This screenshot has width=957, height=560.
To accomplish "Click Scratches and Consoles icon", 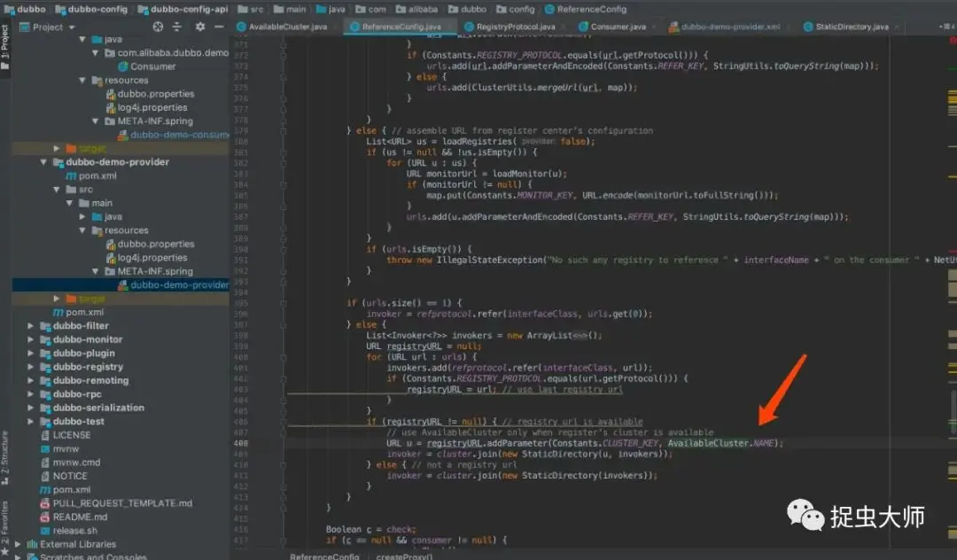I will [33, 556].
